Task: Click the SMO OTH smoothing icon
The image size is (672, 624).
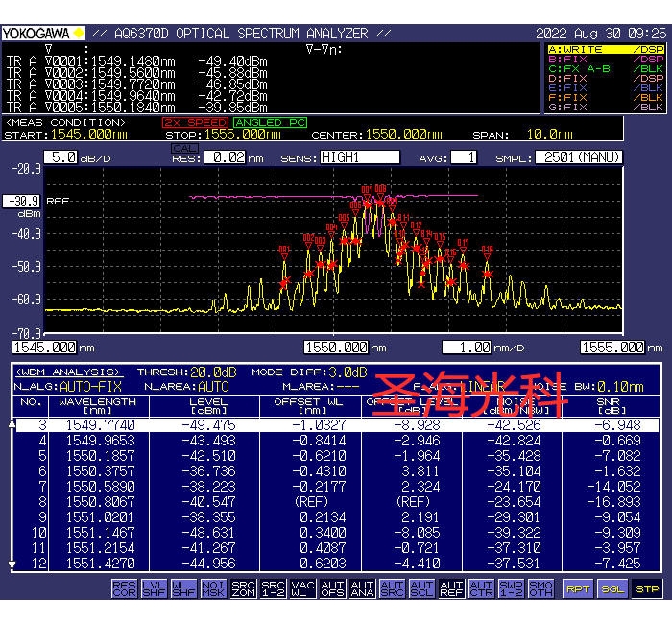Action: tap(541, 588)
